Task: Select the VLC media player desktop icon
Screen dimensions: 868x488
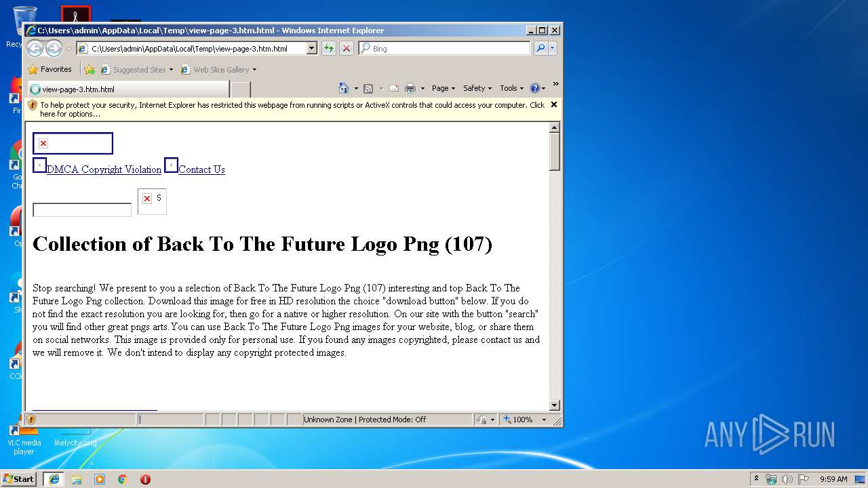Action: coord(24,438)
